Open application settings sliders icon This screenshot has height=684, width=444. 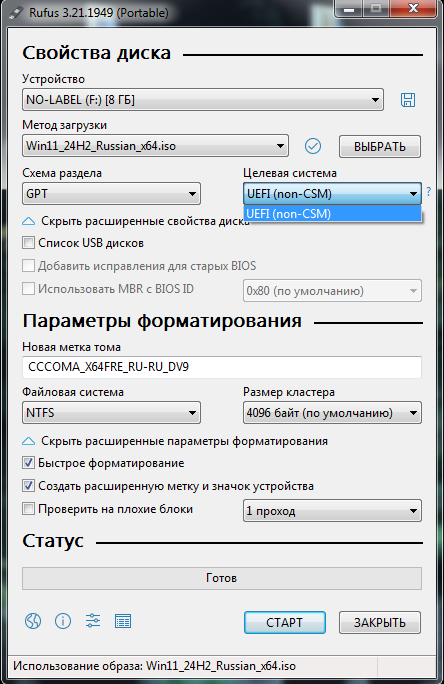point(93,621)
